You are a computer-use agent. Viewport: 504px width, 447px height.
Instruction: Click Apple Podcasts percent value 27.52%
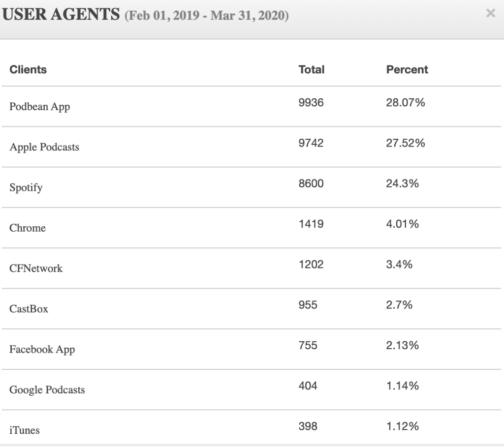pos(406,143)
